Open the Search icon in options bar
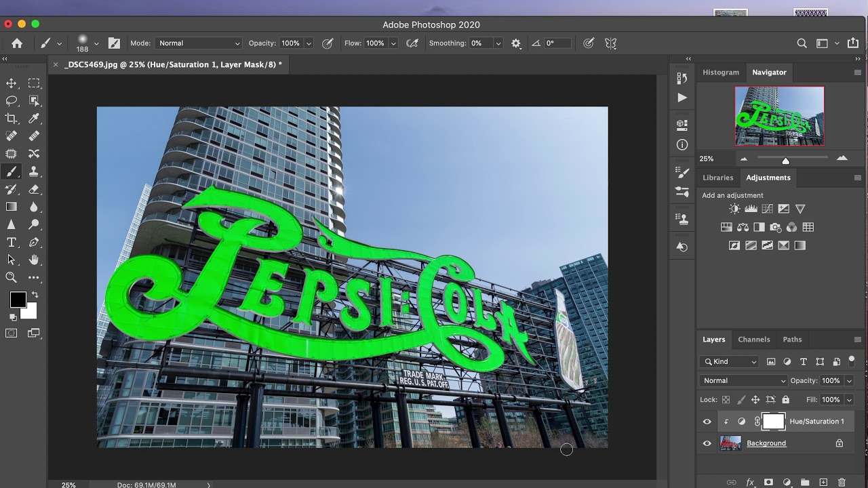 point(802,43)
